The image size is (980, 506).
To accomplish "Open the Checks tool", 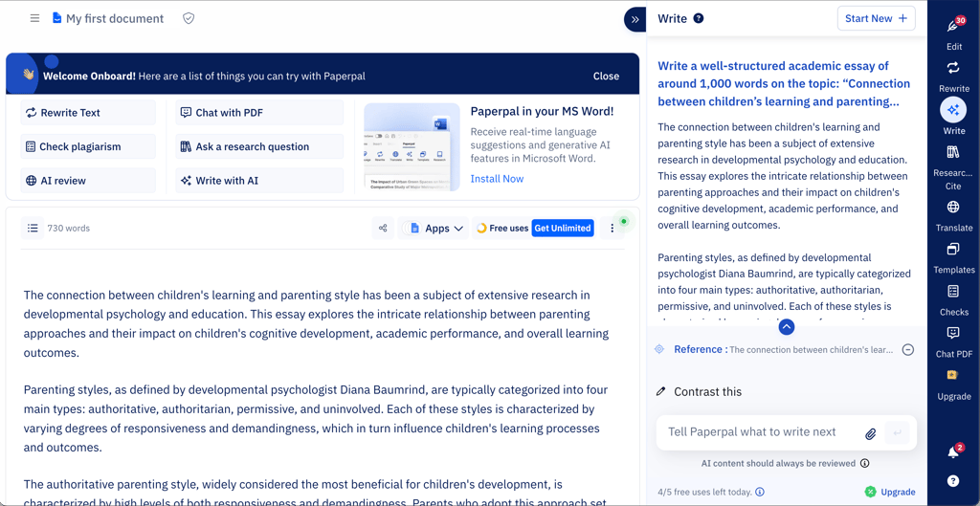I will [x=954, y=299].
